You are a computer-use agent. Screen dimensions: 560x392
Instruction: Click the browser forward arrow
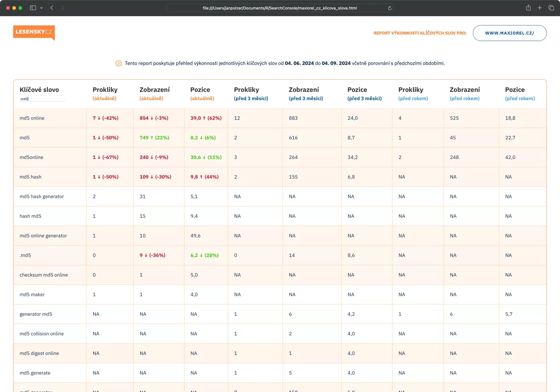point(63,8)
